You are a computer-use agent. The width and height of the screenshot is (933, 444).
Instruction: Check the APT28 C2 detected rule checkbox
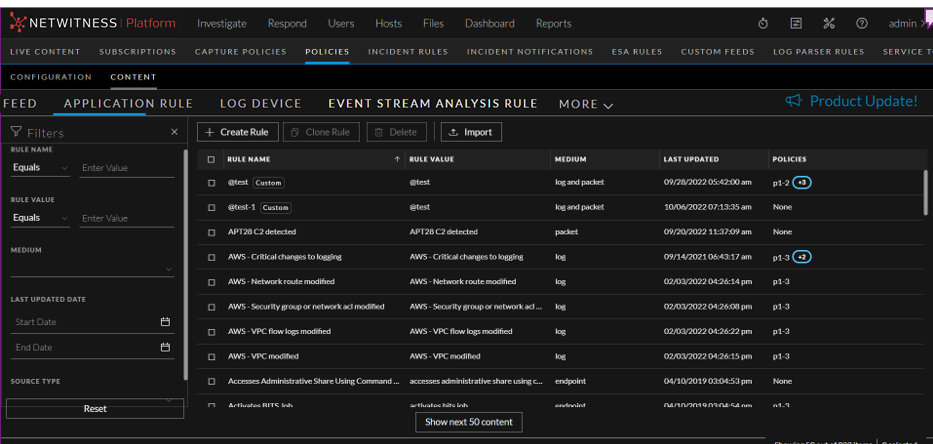[x=211, y=232]
